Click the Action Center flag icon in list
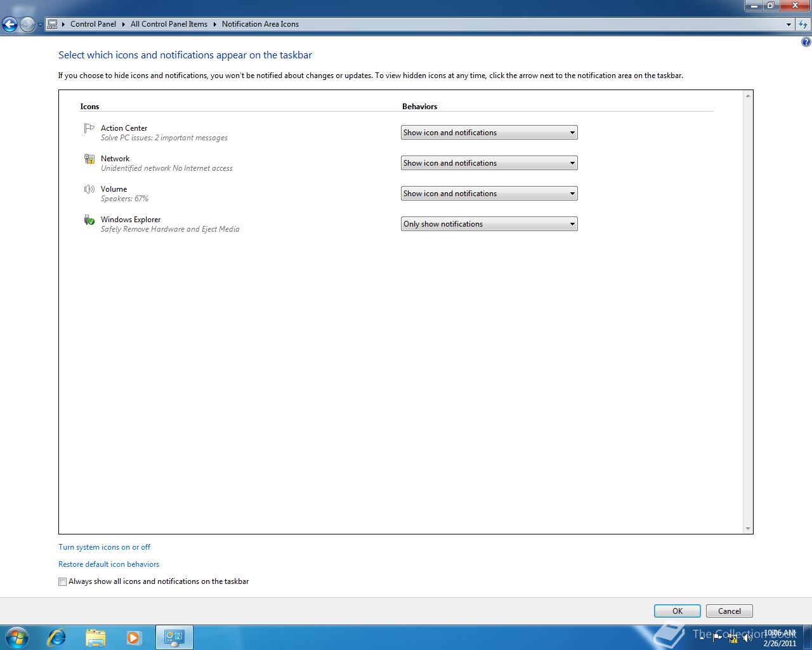 point(89,128)
